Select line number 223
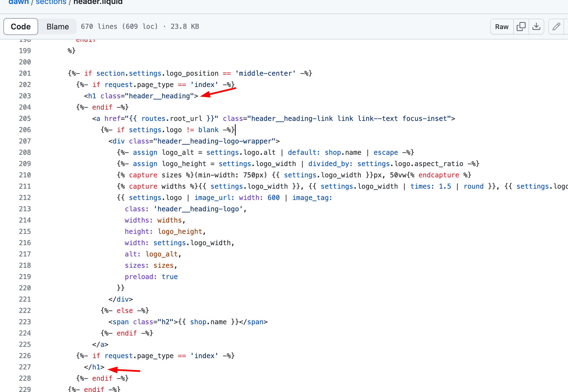568x392 pixels. click(25, 322)
